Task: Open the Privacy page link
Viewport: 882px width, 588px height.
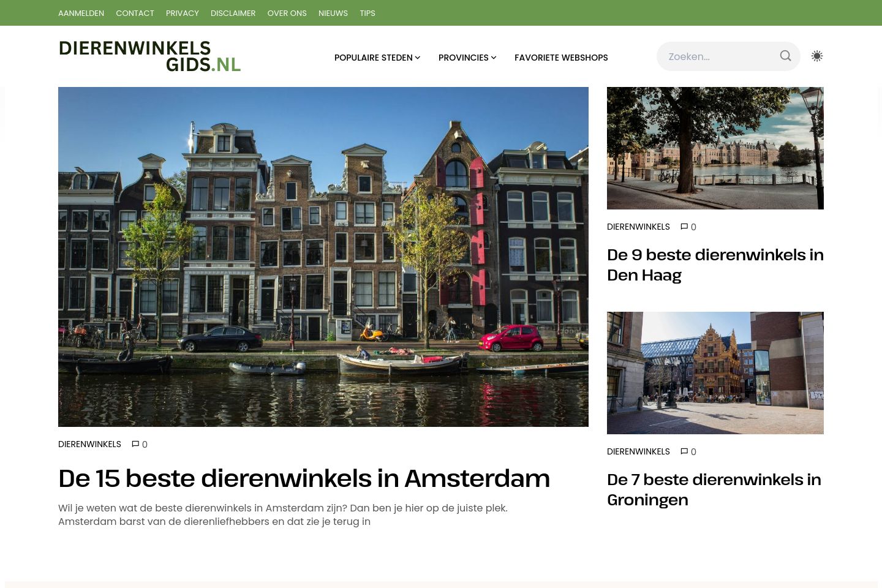Action: 183,13
